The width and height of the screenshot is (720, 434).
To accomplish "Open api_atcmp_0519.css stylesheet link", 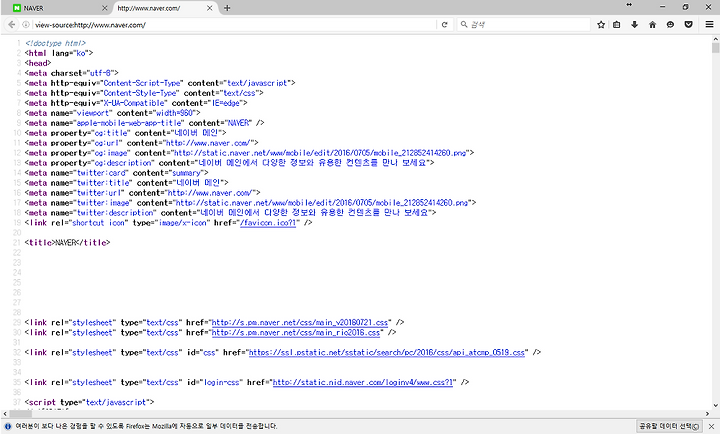I will coord(387,353).
